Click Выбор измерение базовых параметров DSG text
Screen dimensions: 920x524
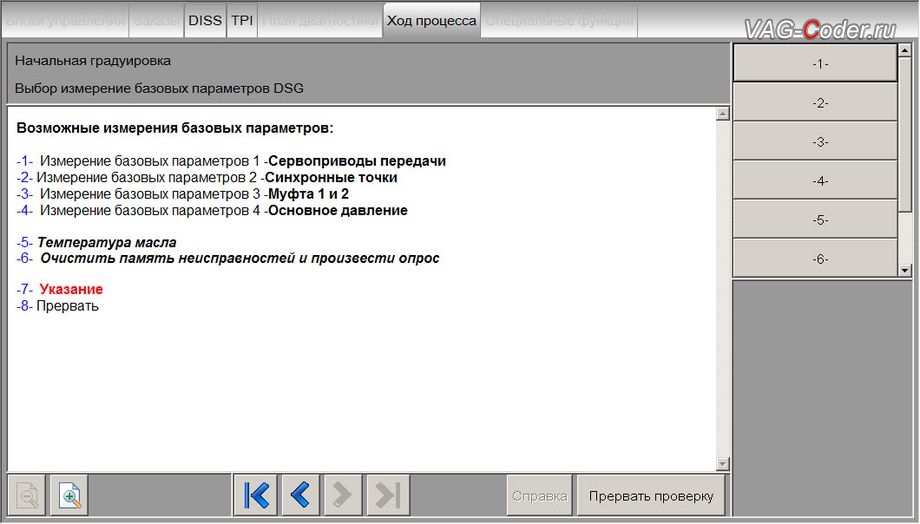pos(159,89)
